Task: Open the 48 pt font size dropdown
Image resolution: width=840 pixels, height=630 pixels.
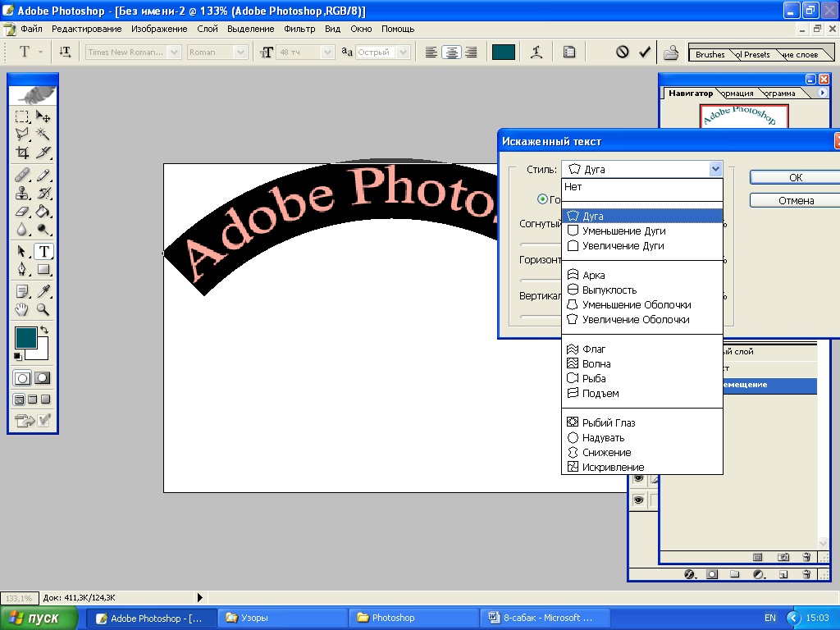Action: pyautogui.click(x=328, y=52)
